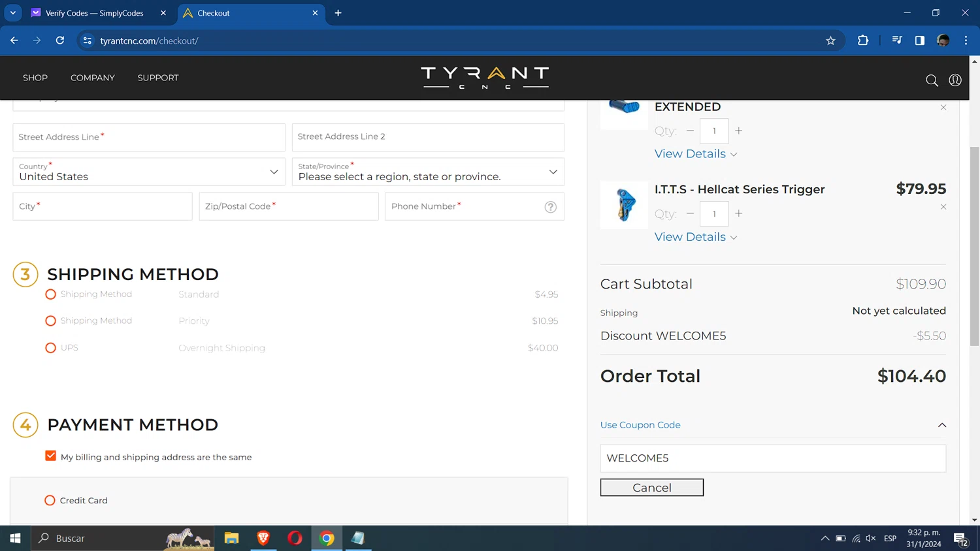Viewport: 980px width, 551px height.
Task: Remove the EXTENDED item from cart
Action: pos(943,108)
